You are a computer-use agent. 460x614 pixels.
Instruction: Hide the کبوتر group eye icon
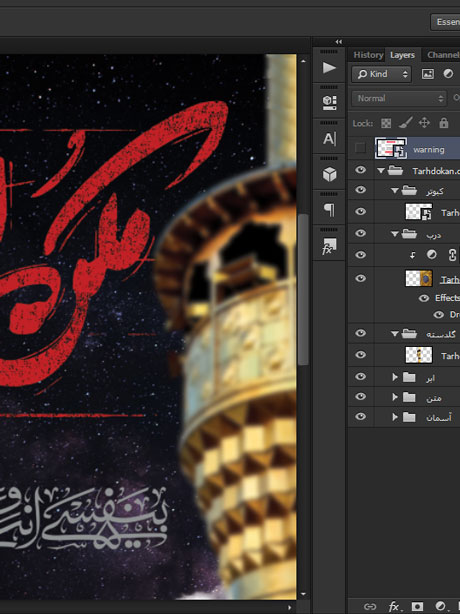coord(361,190)
